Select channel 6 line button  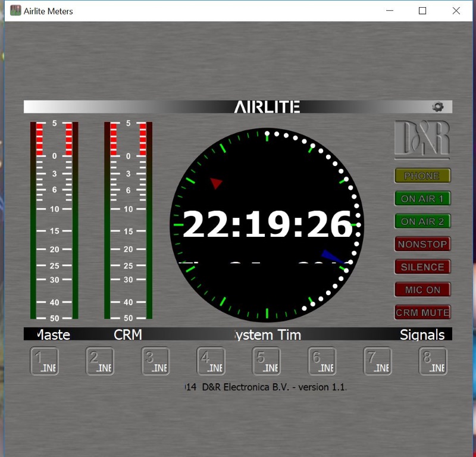click(x=322, y=361)
